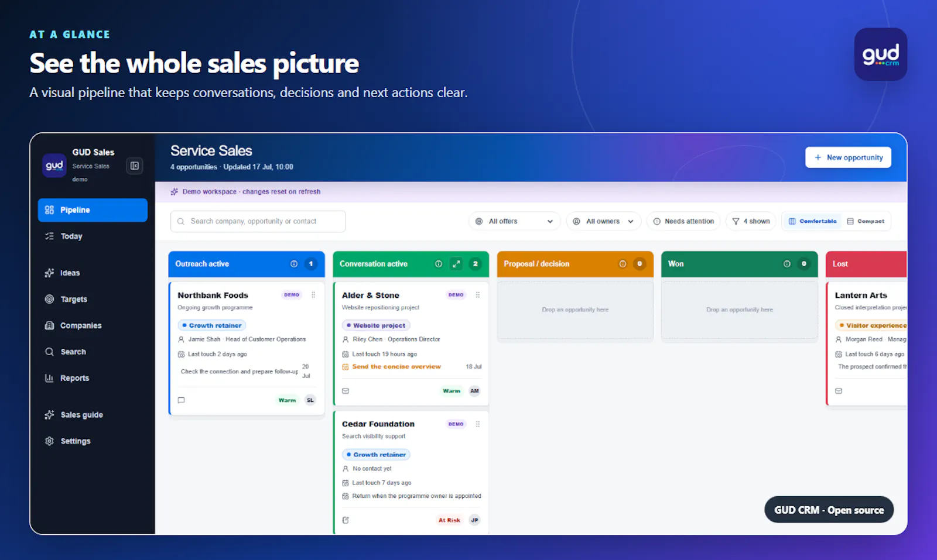Screen dimensions: 937x560
Task: Click the calendar icon beside Last touch 19 hours ago
Action: [x=346, y=354]
